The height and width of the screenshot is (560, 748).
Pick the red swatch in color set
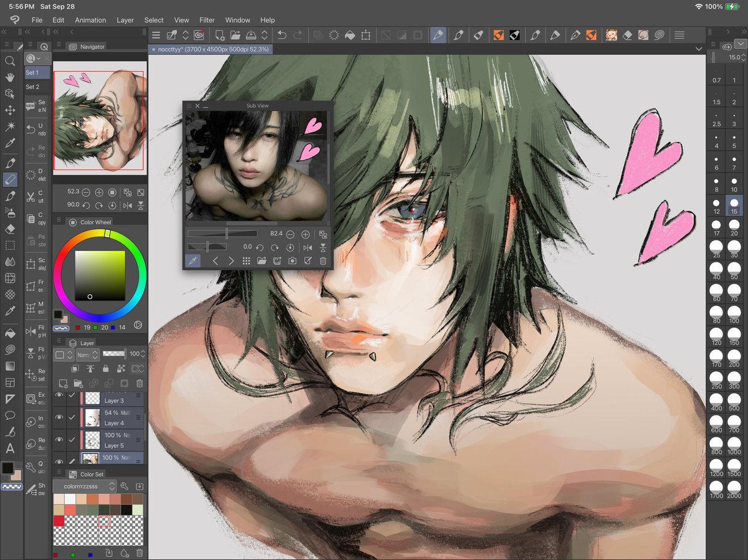(x=59, y=520)
